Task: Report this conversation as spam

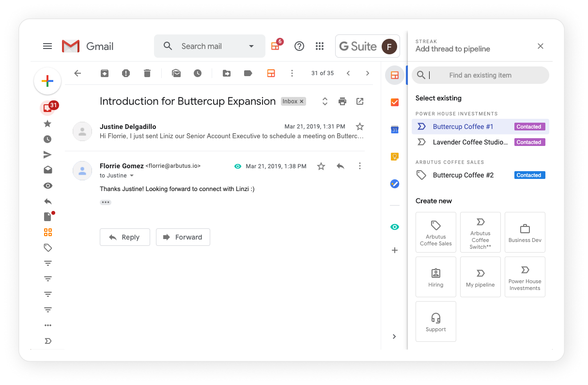Action: click(x=126, y=73)
